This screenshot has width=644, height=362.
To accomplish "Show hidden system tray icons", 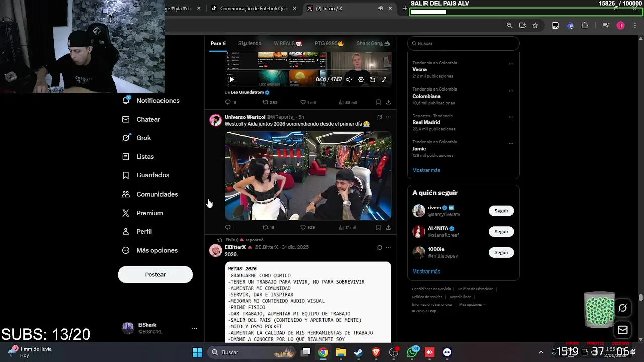I will tap(541, 352).
